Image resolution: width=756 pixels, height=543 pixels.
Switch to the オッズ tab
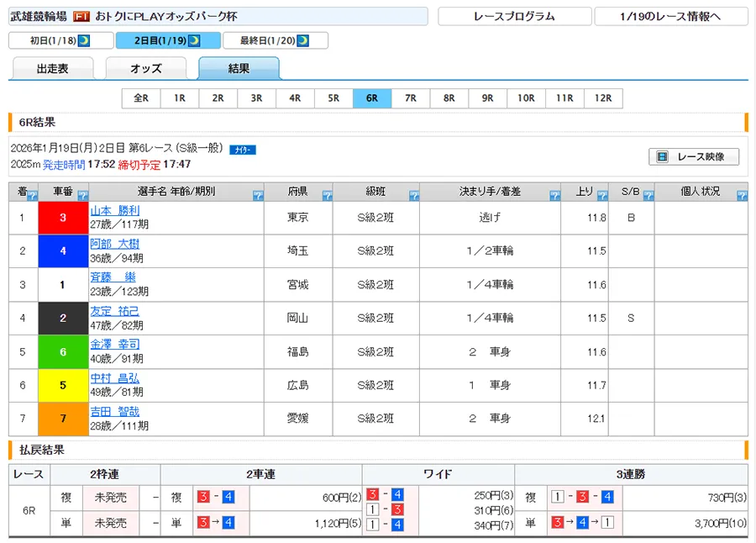coord(146,69)
